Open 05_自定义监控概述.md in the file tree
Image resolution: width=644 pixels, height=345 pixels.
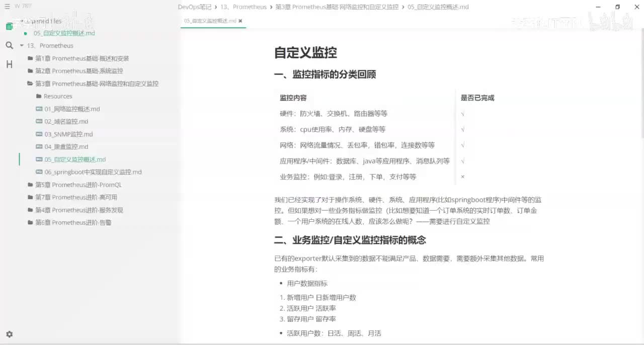pyautogui.click(x=75, y=159)
